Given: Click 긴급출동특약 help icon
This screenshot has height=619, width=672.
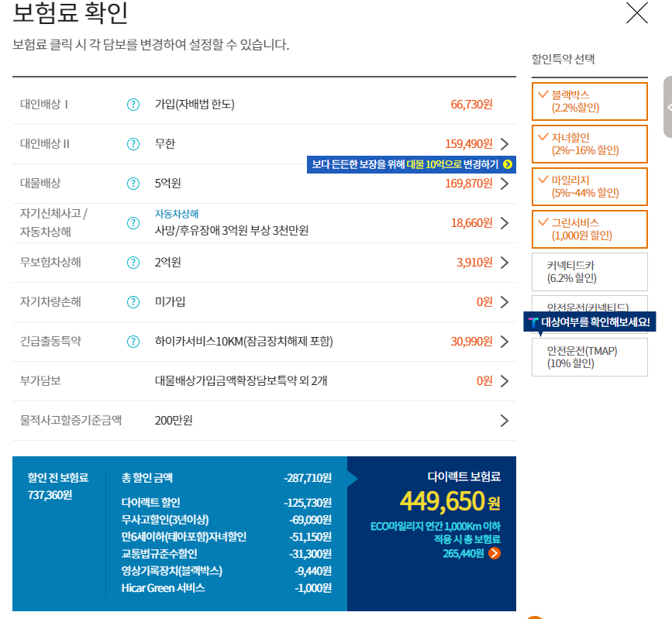Looking at the screenshot, I should point(133,342).
